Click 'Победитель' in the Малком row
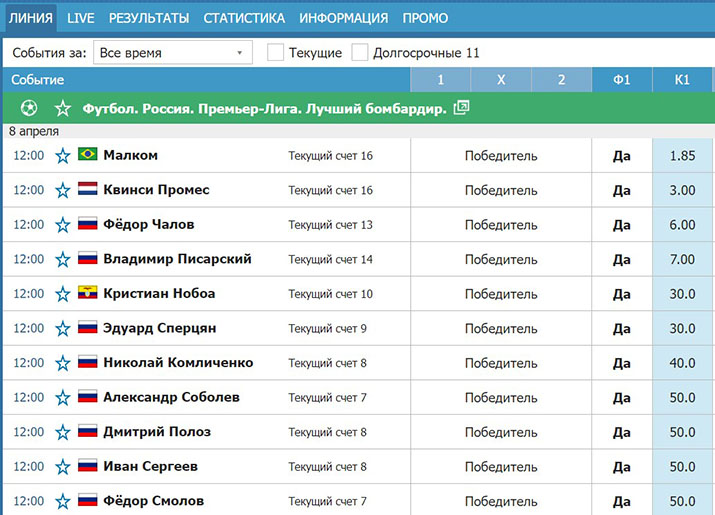The width and height of the screenshot is (715, 515). click(501, 156)
